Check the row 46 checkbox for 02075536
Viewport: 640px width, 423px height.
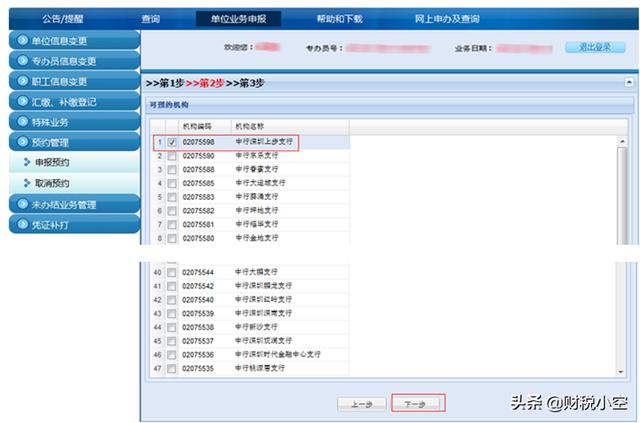[x=171, y=355]
